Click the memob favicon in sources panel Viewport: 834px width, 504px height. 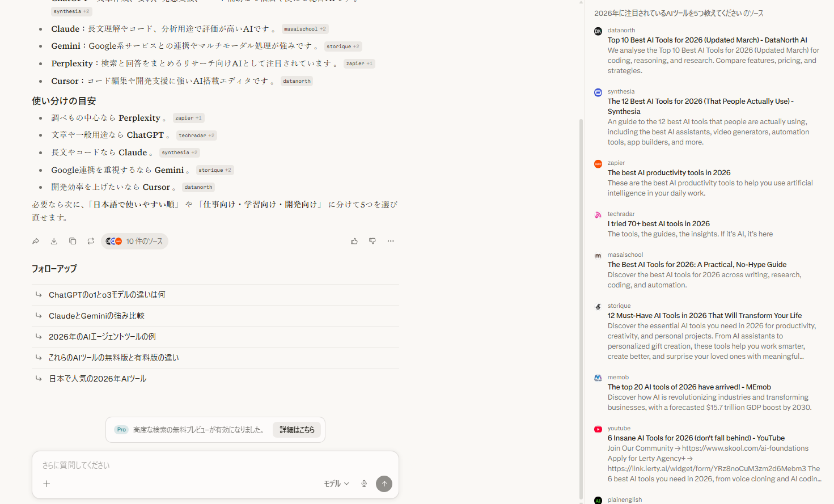[598, 378]
